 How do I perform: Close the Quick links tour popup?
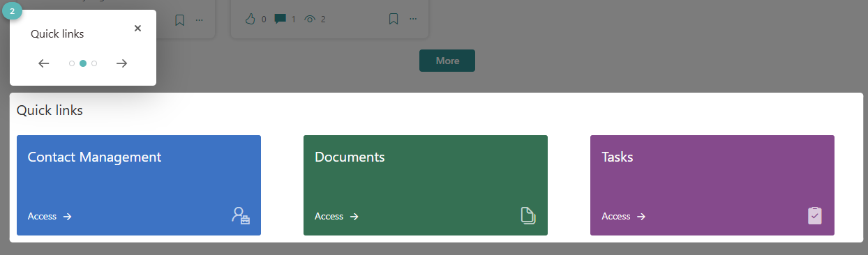[137, 28]
